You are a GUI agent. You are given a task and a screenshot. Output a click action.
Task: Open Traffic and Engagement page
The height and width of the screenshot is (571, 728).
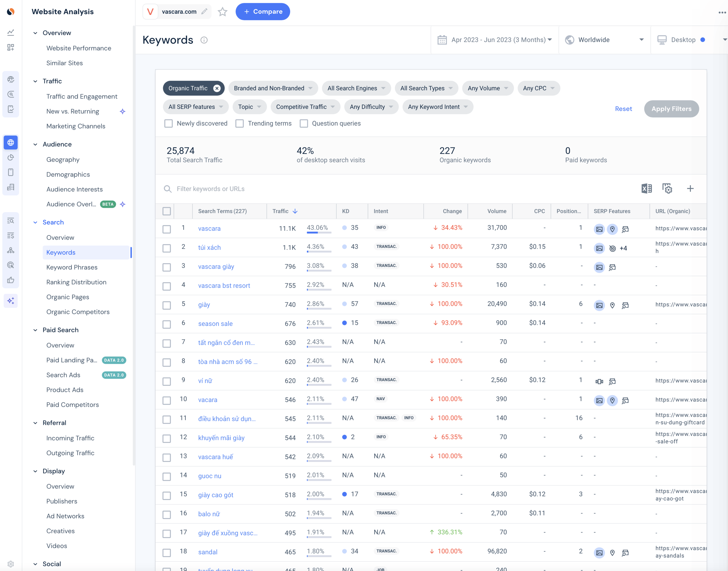[82, 97]
